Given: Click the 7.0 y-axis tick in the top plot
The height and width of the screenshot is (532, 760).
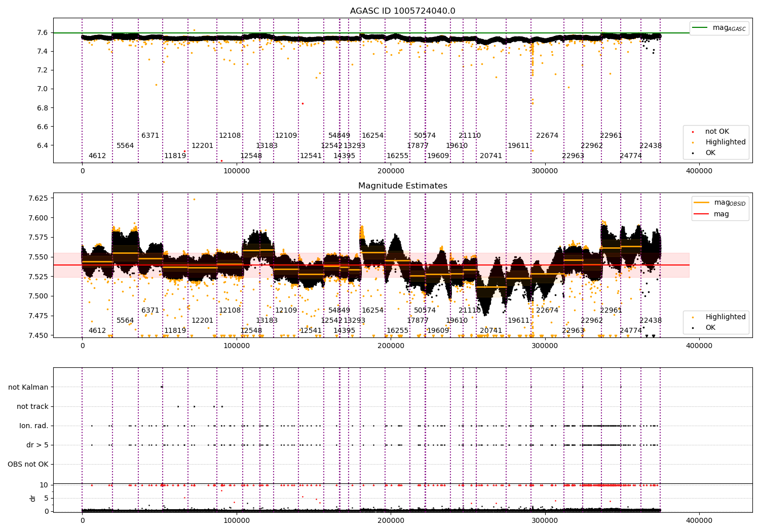Looking at the screenshot, I should (42, 89).
